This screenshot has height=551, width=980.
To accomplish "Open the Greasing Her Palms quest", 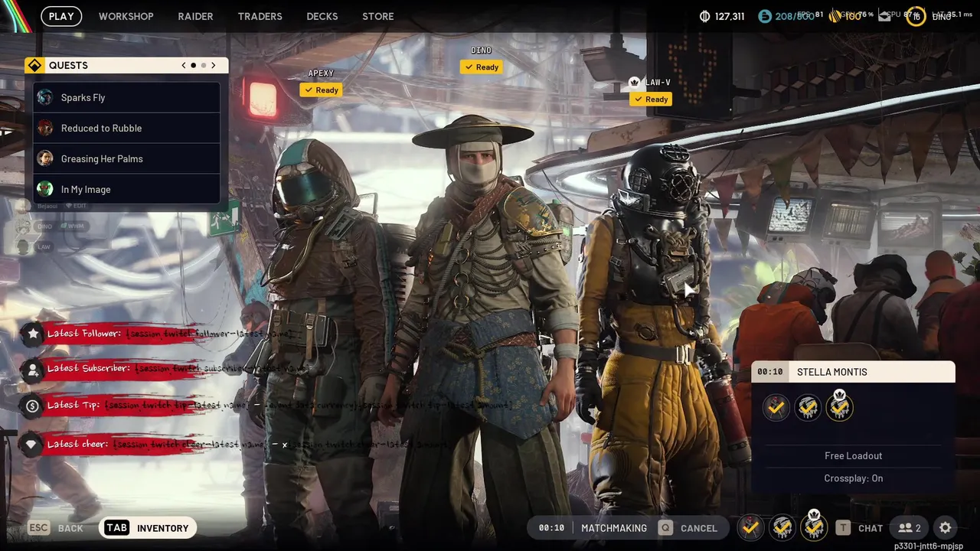I will pos(127,158).
